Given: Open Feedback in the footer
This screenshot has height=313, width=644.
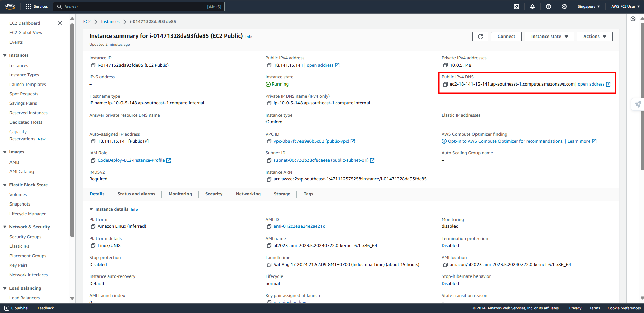Looking at the screenshot, I should click(x=46, y=308).
